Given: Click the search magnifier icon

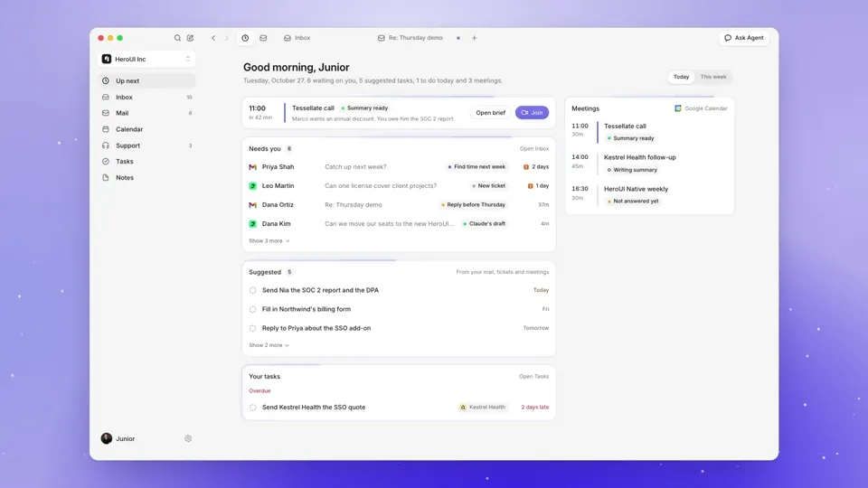Looking at the screenshot, I should [x=177, y=38].
